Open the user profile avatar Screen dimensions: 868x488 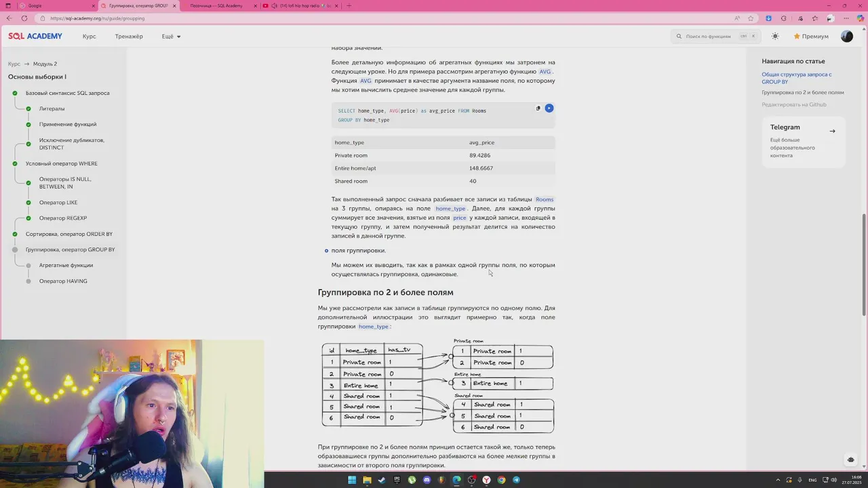847,36
